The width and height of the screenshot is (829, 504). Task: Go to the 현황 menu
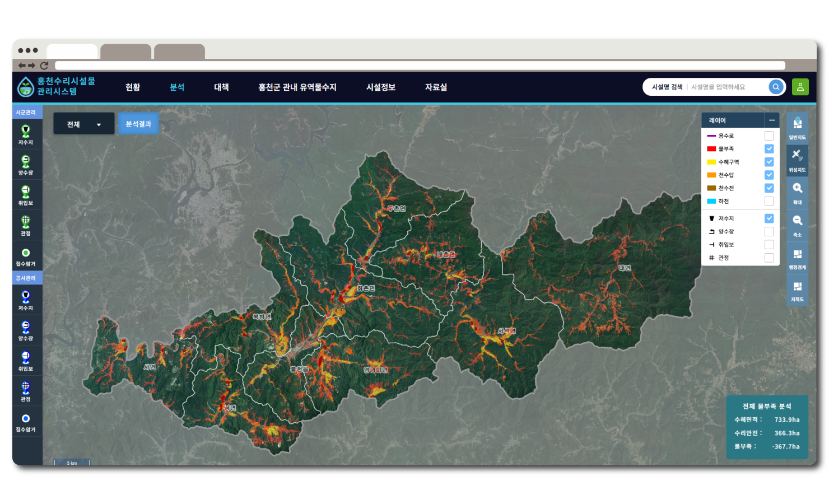coord(133,87)
